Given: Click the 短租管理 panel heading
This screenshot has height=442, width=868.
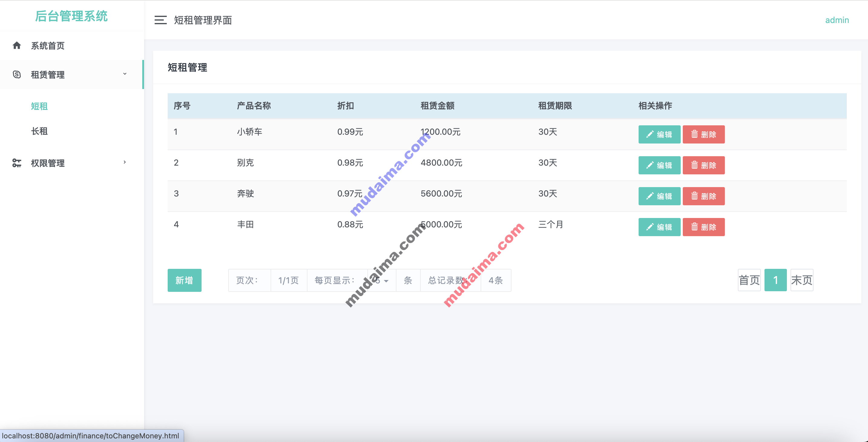Looking at the screenshot, I should point(188,68).
